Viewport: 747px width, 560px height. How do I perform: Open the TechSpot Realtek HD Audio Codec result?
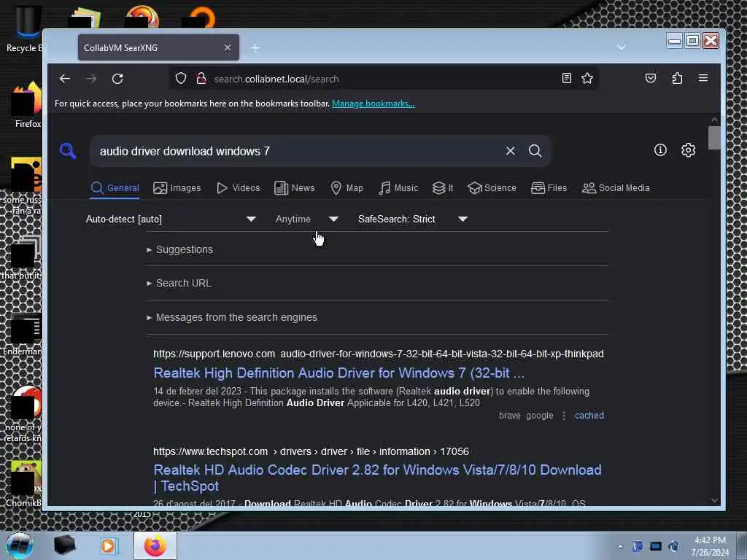(377, 478)
